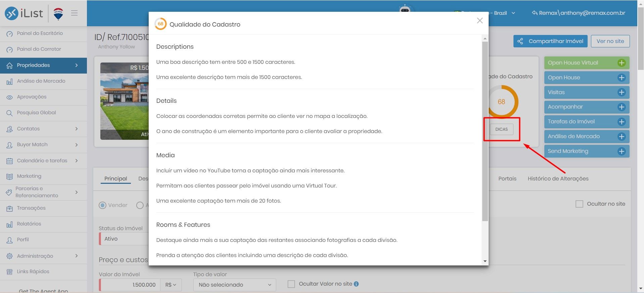Switch to the Portais tab
This screenshot has height=293, width=644.
point(507,179)
